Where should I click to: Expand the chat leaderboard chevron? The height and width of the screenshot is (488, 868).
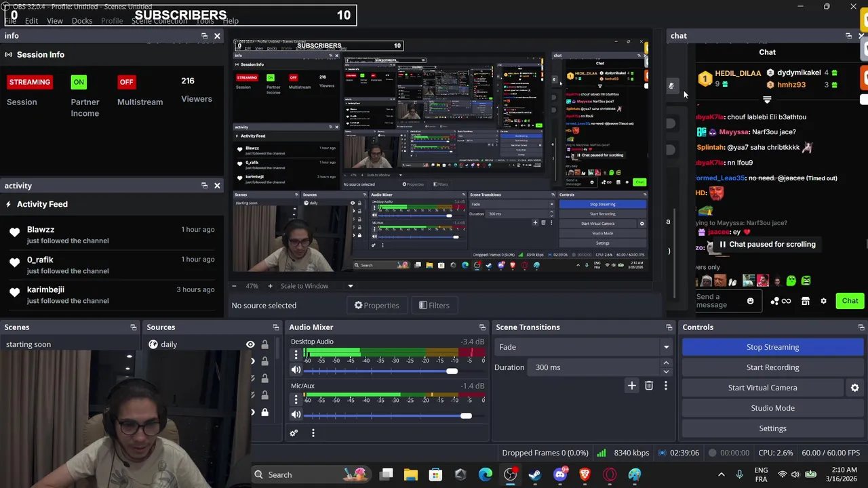(x=767, y=100)
